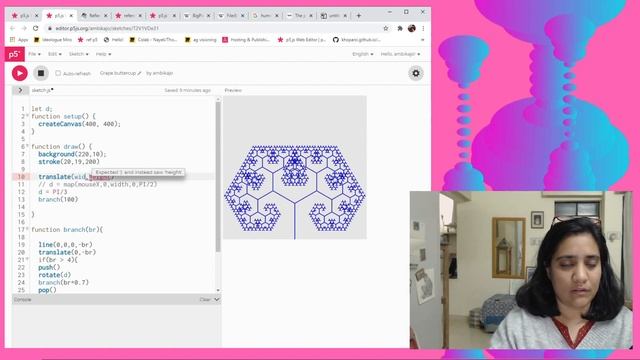640x360 pixels.
Task: Open the Hello, ambikajo account dropdown
Action: (400, 54)
